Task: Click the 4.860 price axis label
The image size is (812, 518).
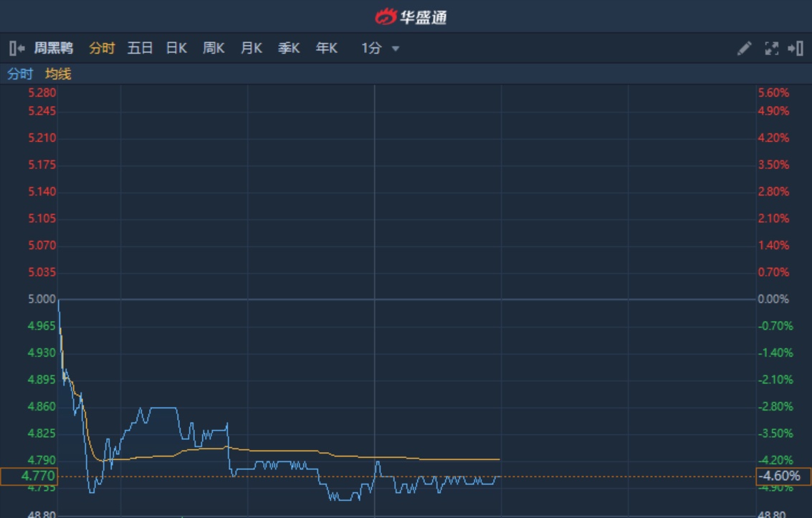Action: pyautogui.click(x=42, y=406)
